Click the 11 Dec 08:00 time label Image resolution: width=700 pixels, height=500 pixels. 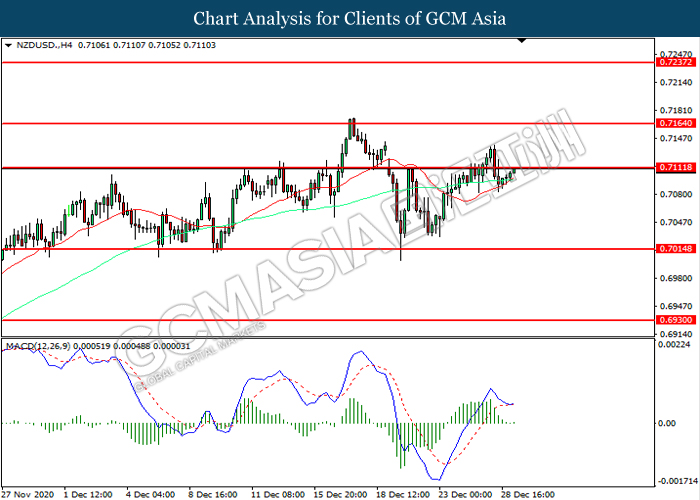coord(278,495)
